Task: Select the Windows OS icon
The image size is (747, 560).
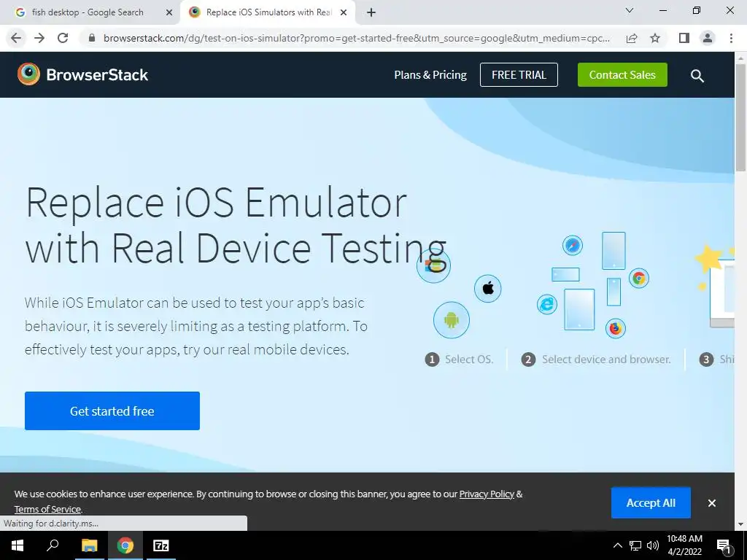Action: click(433, 265)
